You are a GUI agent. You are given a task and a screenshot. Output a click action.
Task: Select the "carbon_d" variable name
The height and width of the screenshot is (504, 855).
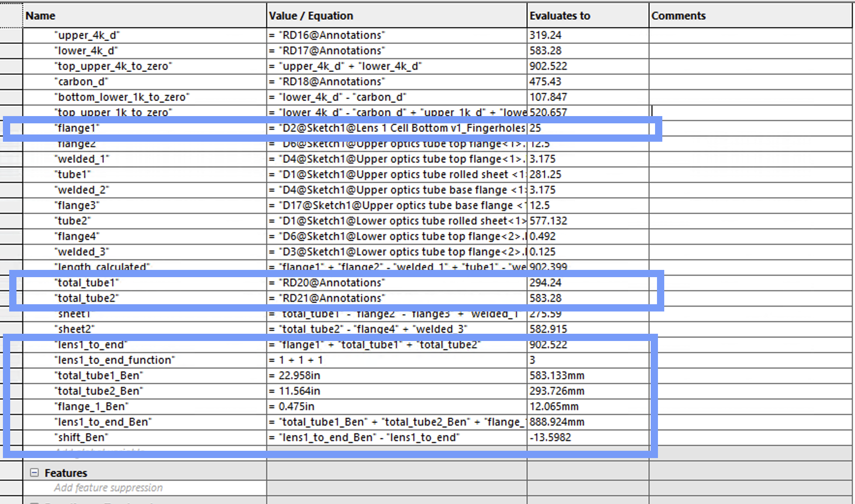(x=81, y=82)
